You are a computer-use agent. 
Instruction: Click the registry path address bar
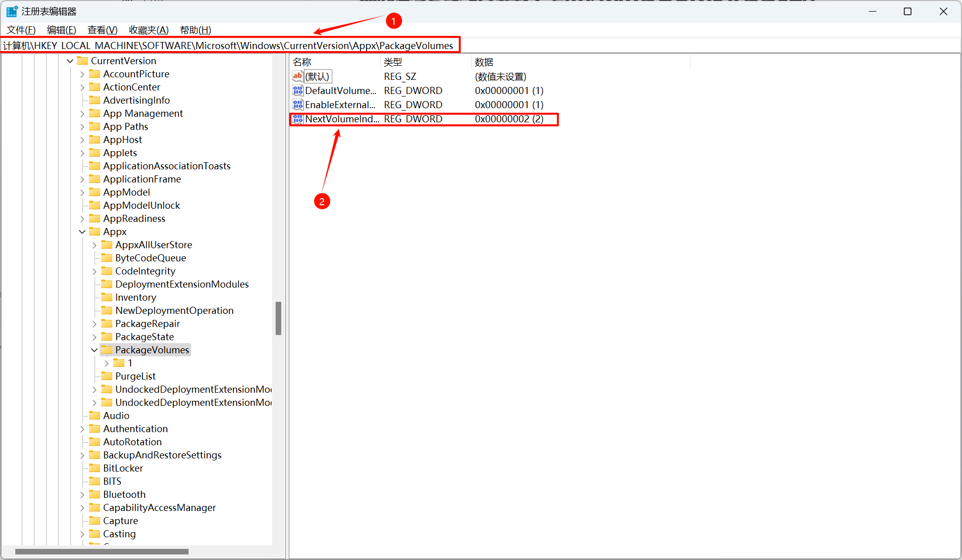(x=228, y=45)
